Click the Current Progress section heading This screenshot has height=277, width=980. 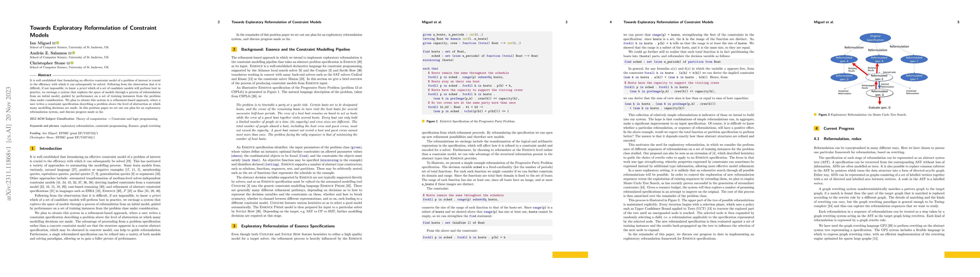tap(839, 128)
